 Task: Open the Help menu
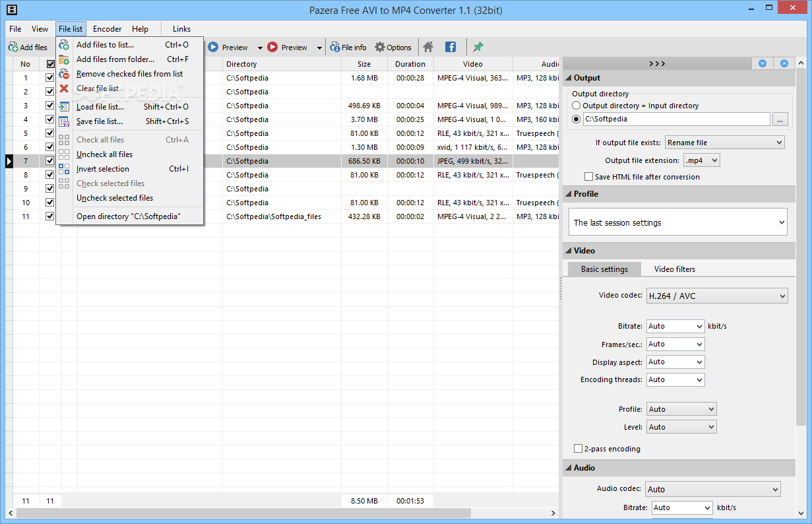point(140,29)
